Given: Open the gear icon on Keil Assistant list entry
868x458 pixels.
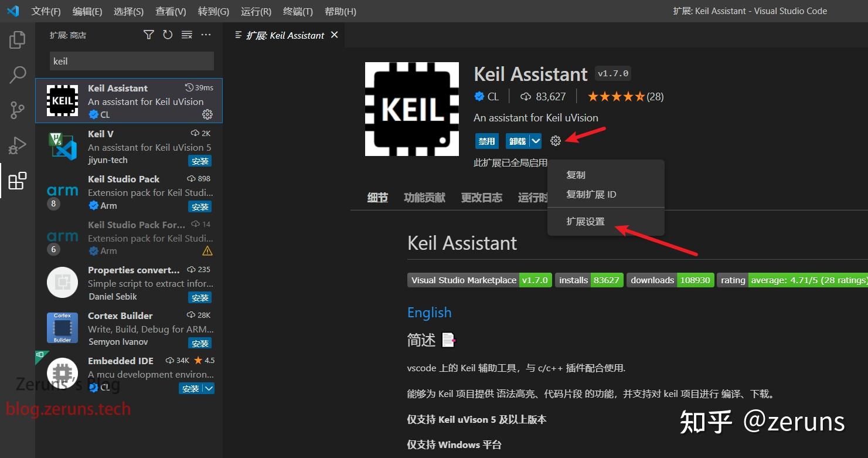Looking at the screenshot, I should 207,114.
